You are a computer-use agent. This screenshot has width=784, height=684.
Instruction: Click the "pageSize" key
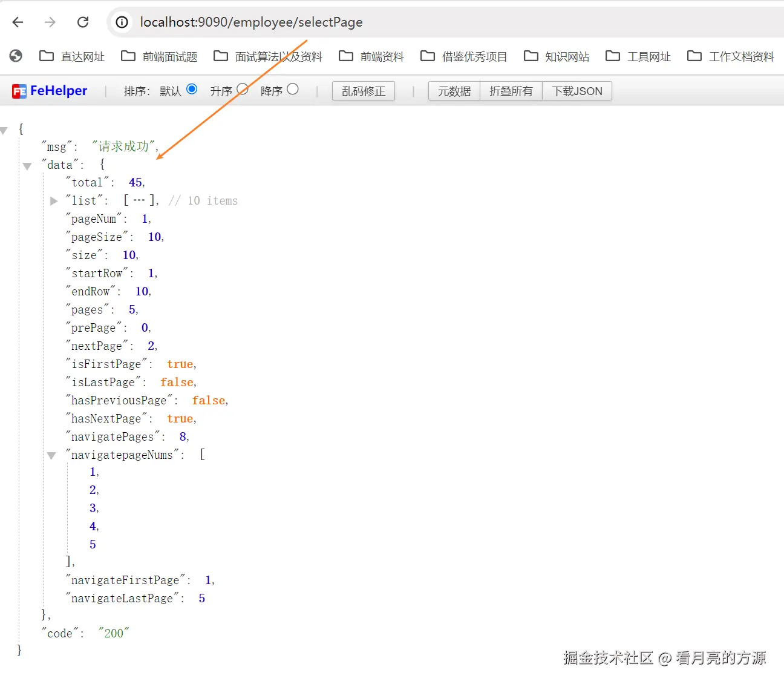point(97,237)
